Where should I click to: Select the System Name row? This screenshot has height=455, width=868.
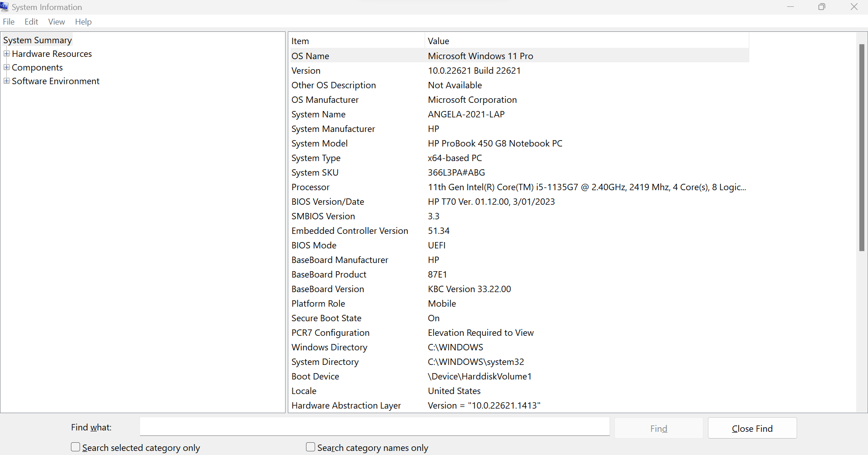[x=520, y=114]
